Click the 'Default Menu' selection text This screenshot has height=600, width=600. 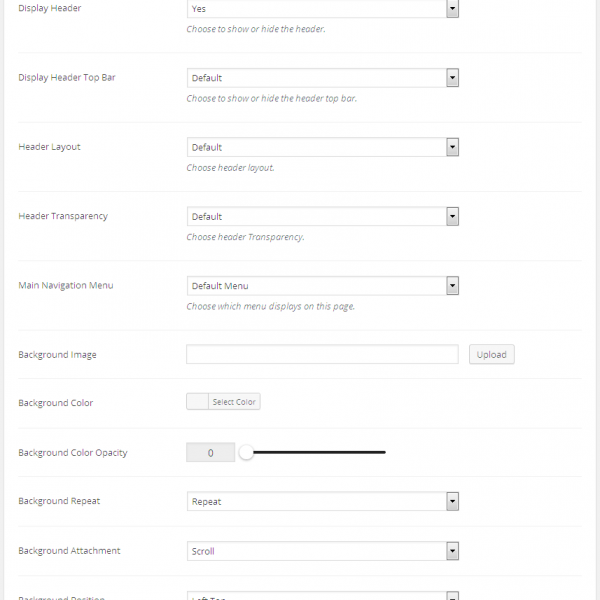(220, 286)
